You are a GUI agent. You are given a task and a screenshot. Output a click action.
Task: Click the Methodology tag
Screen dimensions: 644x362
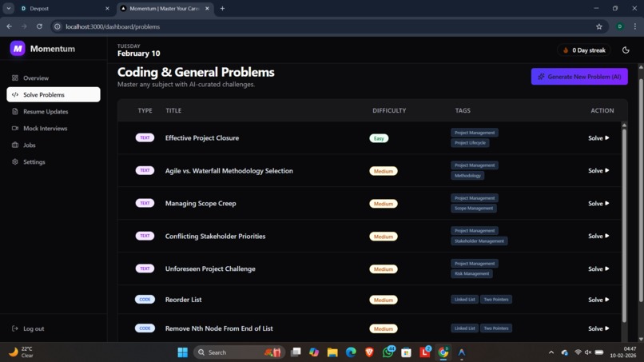tap(467, 176)
